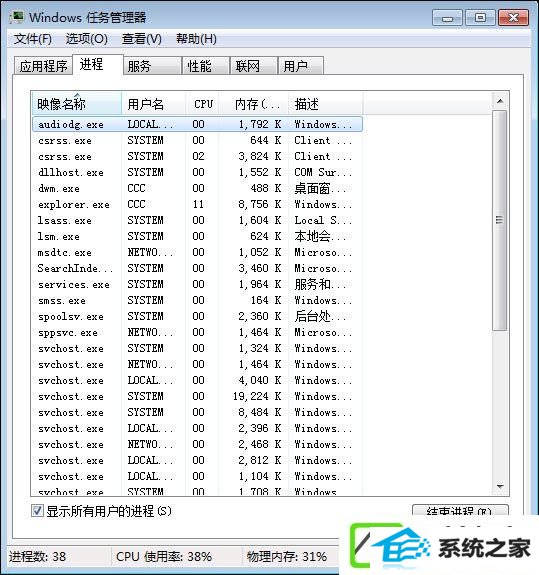Open the 选项(O) menu

(87, 39)
